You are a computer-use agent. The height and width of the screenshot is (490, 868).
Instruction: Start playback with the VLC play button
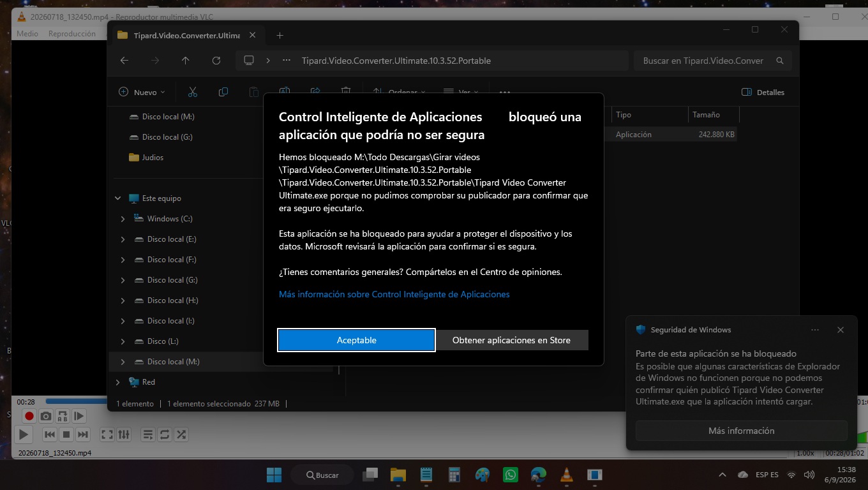(x=23, y=434)
